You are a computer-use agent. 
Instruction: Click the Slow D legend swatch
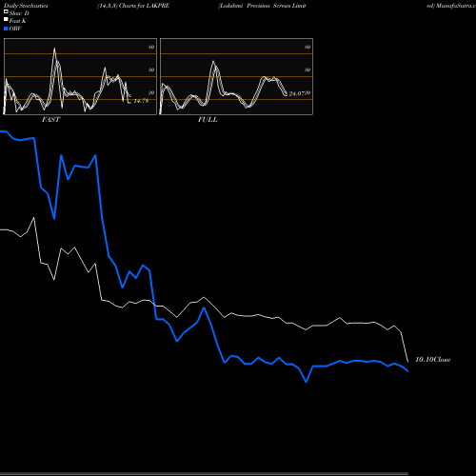coord(6,11)
